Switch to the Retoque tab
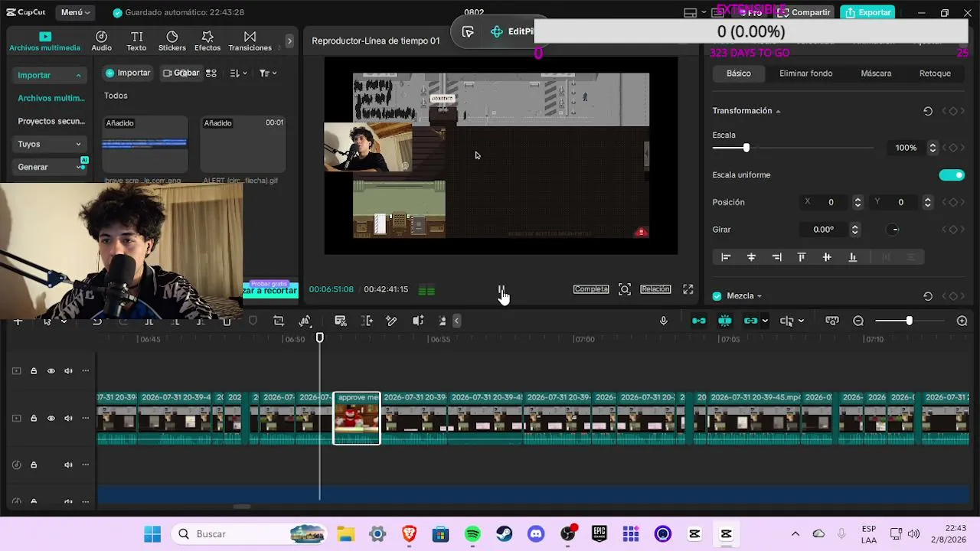This screenshot has width=980, height=551. click(935, 73)
